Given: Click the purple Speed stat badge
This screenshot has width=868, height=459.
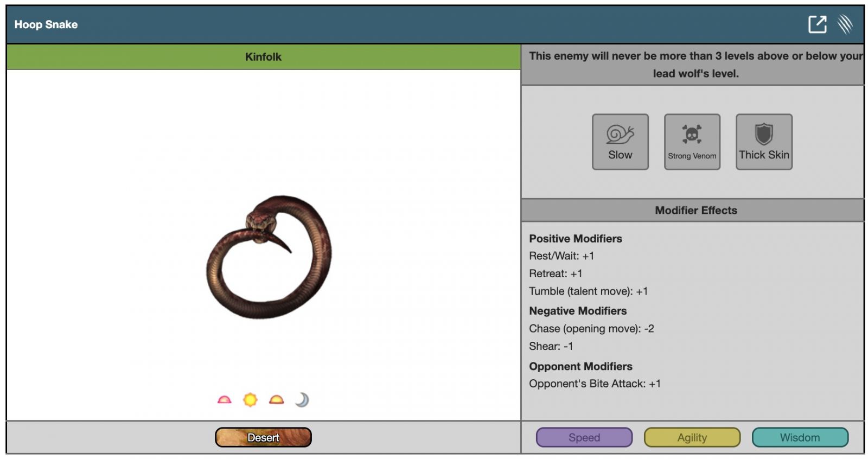Looking at the screenshot, I should coord(584,437).
